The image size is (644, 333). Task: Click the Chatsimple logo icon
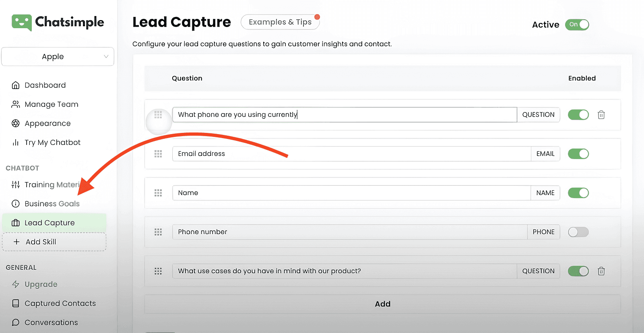[x=21, y=23]
